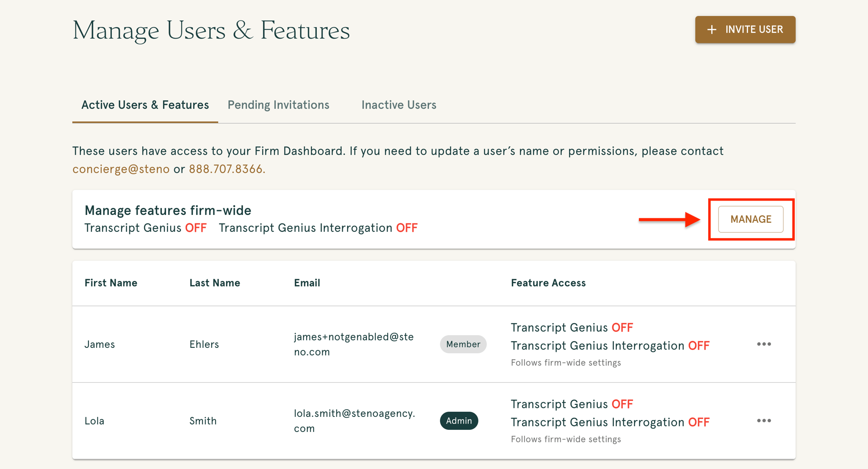This screenshot has width=868, height=469.
Task: Click the Email column header
Action: [307, 283]
